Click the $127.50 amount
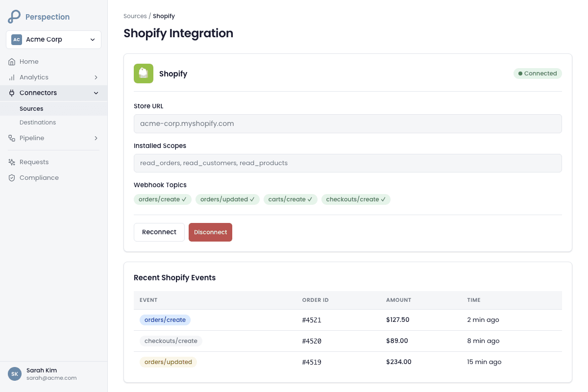The height and width of the screenshot is (392, 588). tap(398, 320)
